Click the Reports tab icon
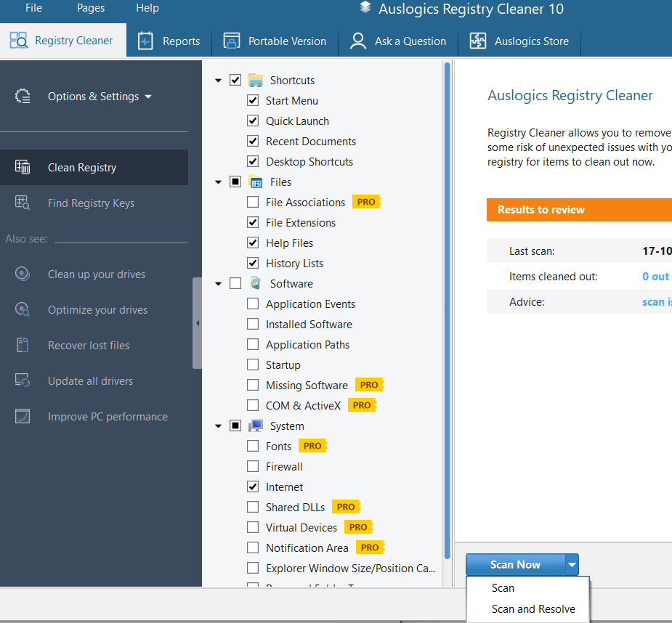The width and height of the screenshot is (672, 623). 145,41
